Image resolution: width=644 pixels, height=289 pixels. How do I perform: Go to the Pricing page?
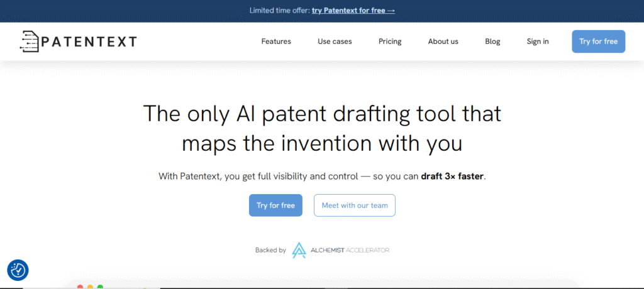click(x=390, y=41)
